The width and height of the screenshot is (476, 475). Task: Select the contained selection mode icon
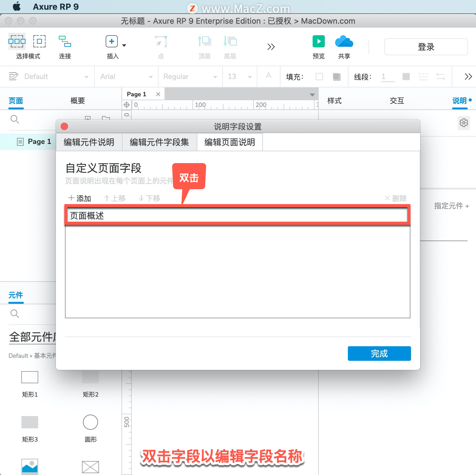pyautogui.click(x=39, y=41)
